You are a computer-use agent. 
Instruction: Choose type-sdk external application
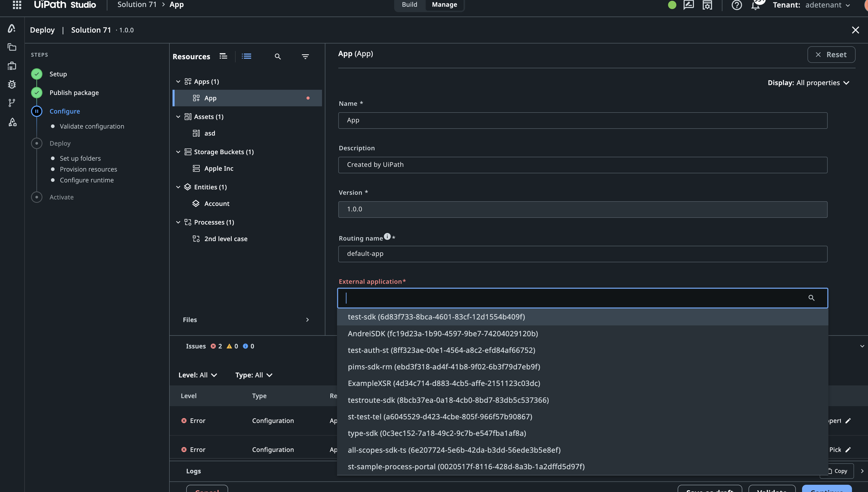pos(582,433)
